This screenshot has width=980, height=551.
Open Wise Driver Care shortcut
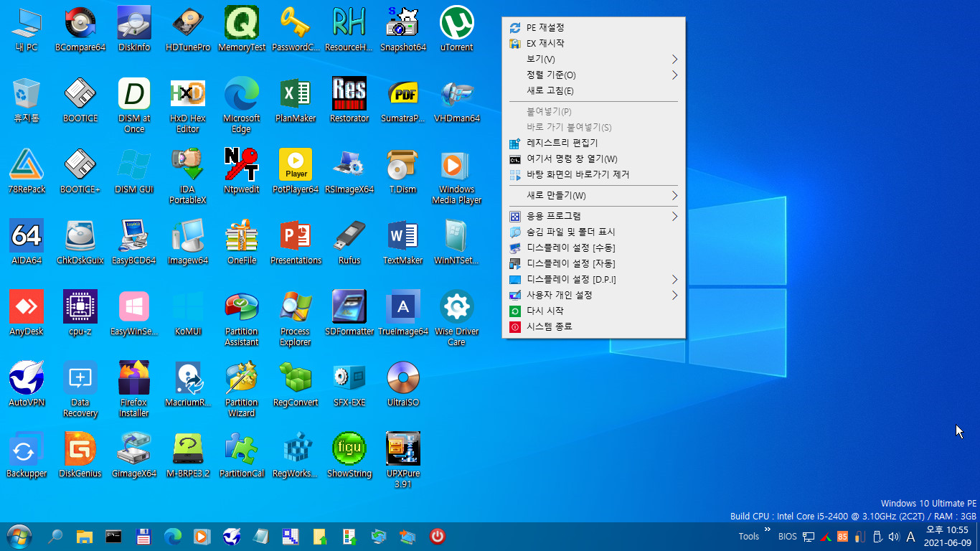tap(457, 319)
